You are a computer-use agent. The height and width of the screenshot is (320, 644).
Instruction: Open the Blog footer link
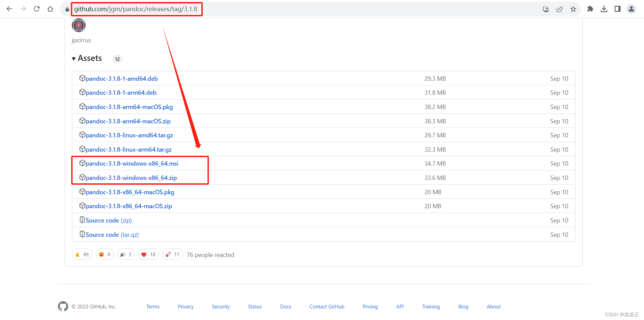click(x=463, y=307)
